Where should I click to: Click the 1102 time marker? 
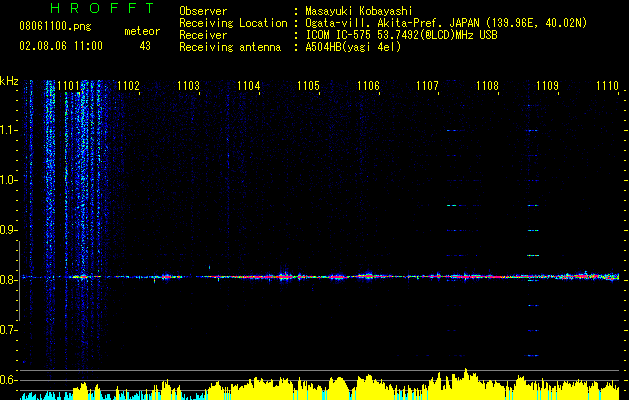(x=128, y=86)
